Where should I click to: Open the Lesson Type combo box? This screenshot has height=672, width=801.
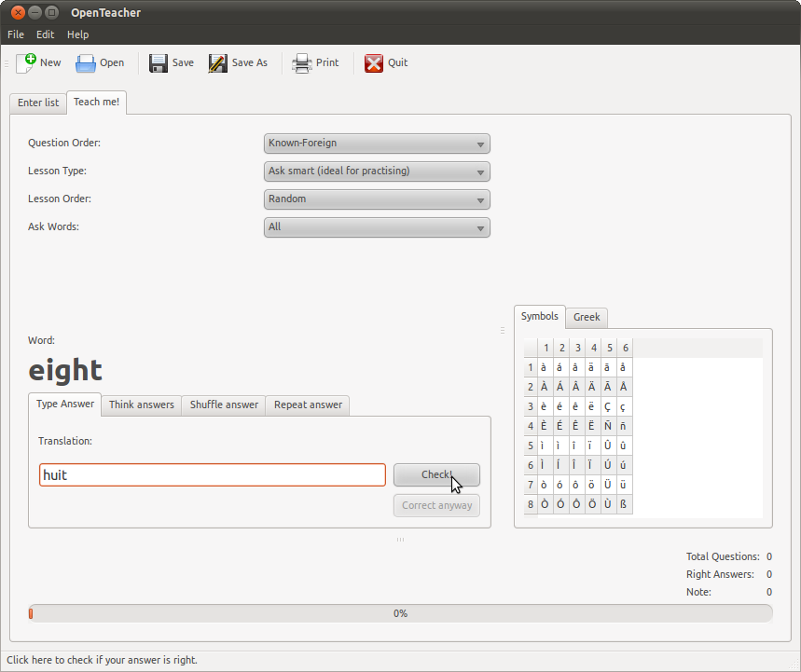coord(377,171)
